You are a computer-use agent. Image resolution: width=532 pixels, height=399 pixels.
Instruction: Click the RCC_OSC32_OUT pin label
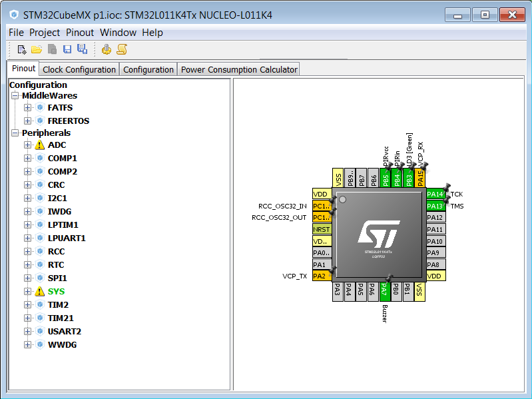(279, 217)
